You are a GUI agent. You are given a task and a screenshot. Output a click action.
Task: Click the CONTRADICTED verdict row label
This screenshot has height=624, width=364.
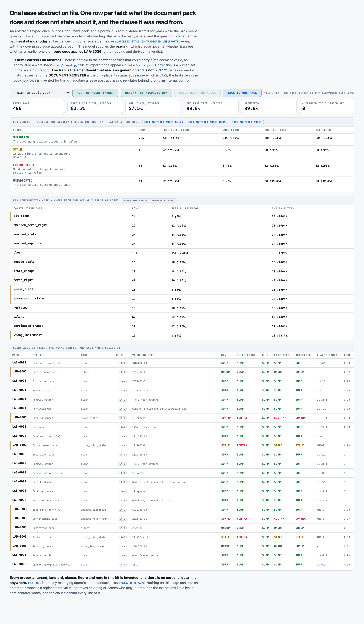[24, 165]
